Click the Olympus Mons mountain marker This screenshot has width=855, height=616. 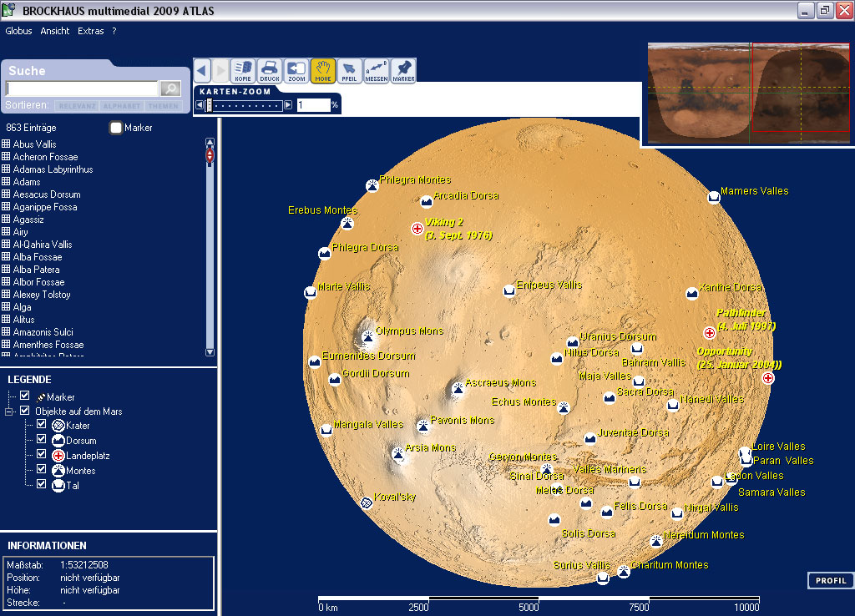(x=368, y=336)
